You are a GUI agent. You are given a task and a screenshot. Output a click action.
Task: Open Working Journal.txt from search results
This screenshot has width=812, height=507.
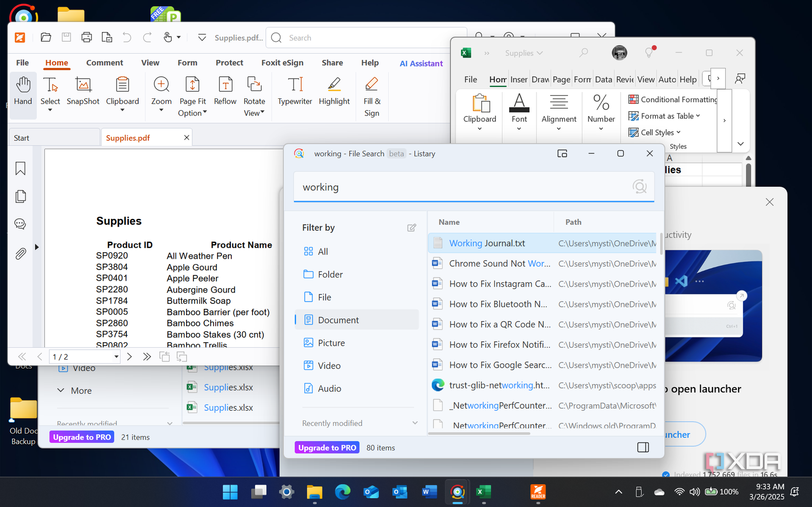coord(486,243)
